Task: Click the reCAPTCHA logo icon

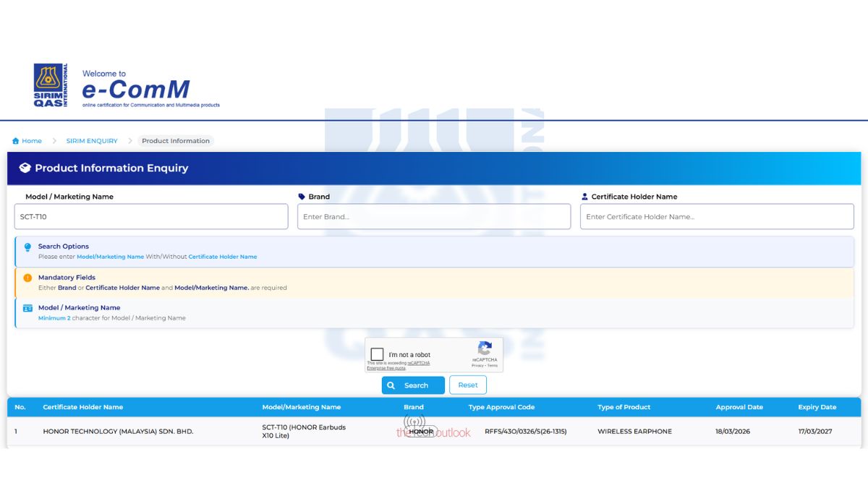Action: [x=485, y=348]
